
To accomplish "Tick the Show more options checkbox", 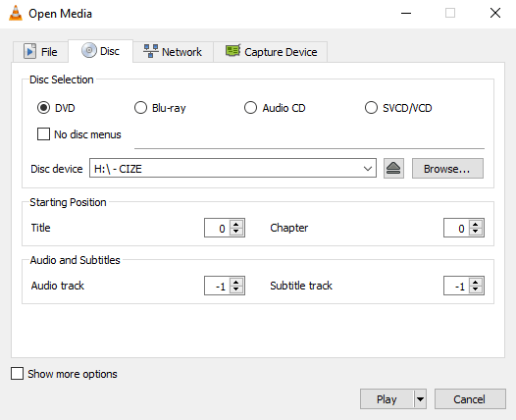I will (x=17, y=374).
